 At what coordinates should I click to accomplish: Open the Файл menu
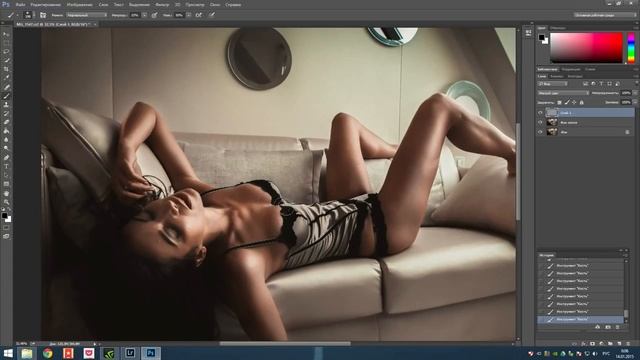pyautogui.click(x=20, y=5)
